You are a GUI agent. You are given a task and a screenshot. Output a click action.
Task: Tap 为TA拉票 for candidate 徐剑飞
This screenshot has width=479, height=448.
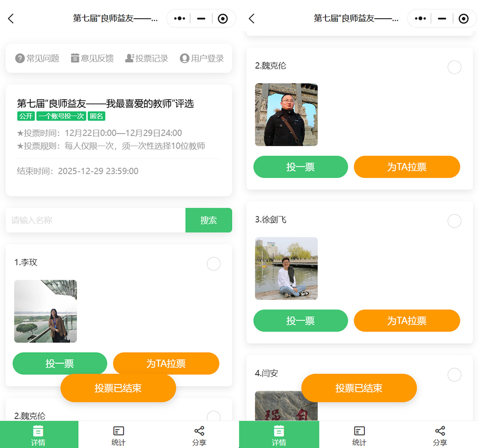pos(407,321)
